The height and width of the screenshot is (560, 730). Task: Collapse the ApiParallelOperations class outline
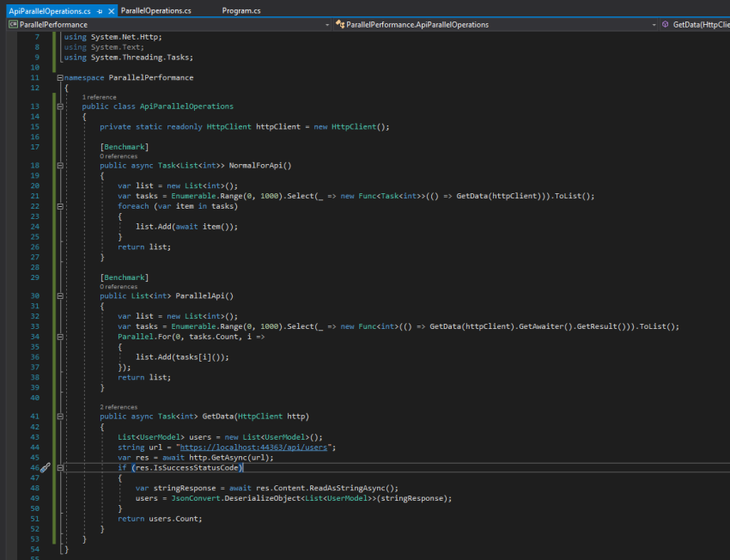pos(60,107)
